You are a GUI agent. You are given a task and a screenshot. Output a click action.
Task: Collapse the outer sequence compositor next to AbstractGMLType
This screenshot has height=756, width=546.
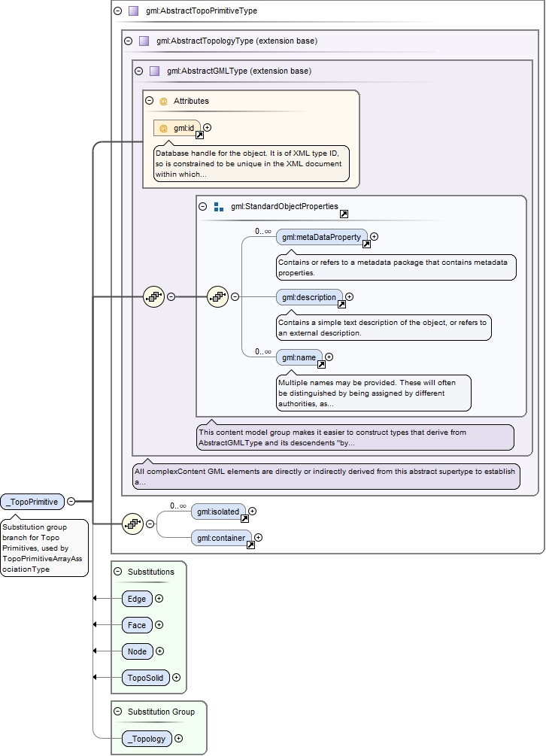tap(171, 297)
